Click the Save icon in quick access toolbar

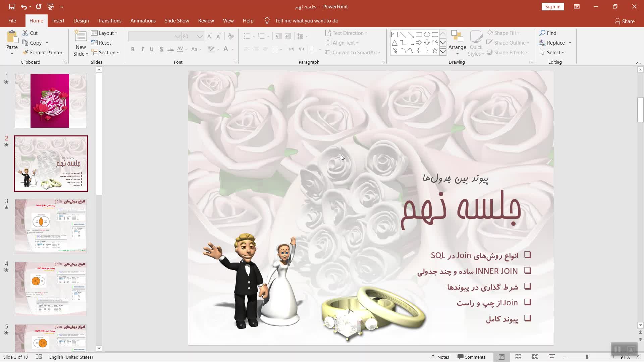tap(12, 7)
